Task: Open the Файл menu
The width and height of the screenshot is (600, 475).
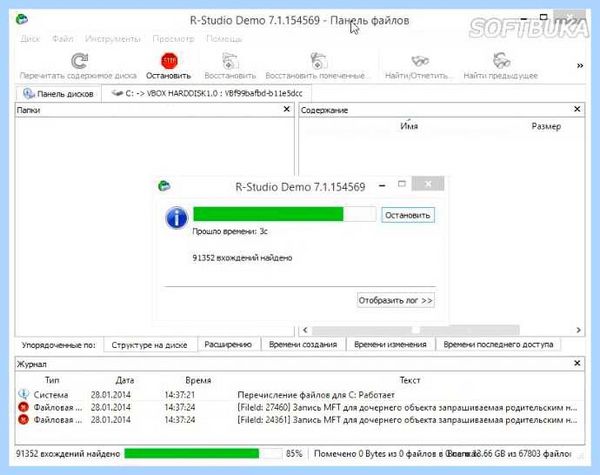Action: [62, 39]
